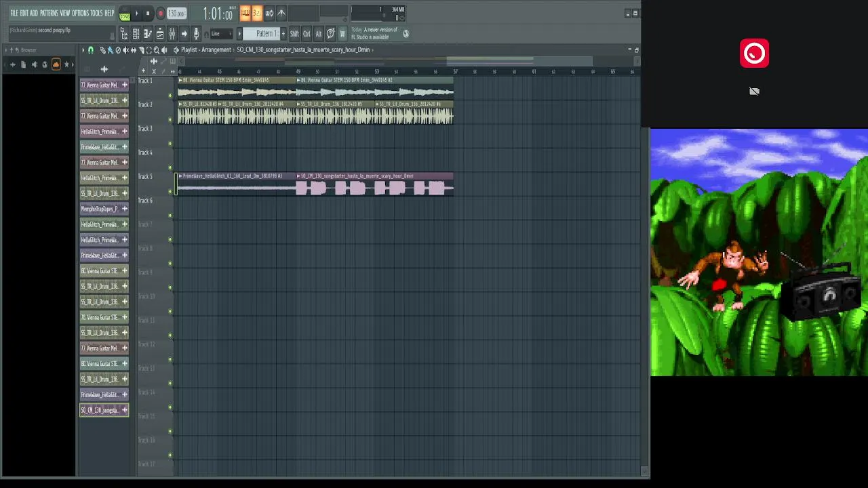868x488 pixels.
Task: Click the star favorites tab in Browser
Action: (66, 64)
